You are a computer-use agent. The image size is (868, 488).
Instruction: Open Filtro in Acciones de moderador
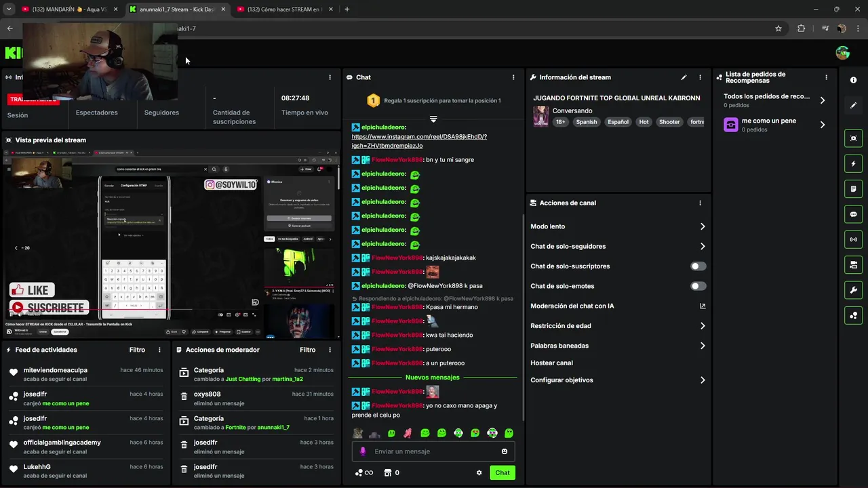click(x=308, y=350)
